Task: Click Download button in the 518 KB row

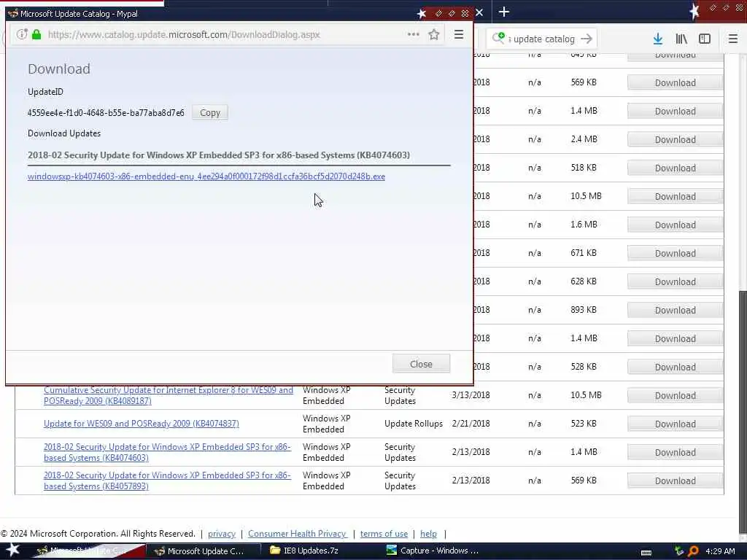Action: pyautogui.click(x=675, y=168)
